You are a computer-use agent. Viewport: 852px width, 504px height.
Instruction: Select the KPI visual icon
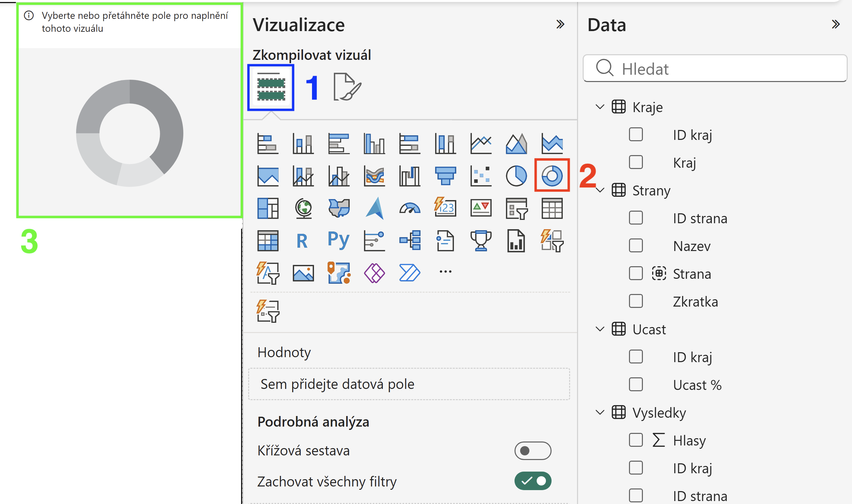(481, 208)
